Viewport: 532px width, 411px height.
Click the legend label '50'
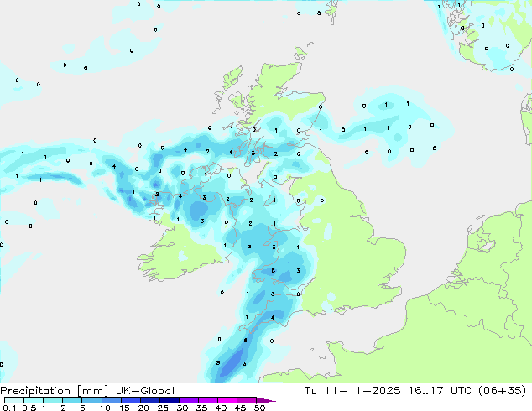(x=259, y=408)
